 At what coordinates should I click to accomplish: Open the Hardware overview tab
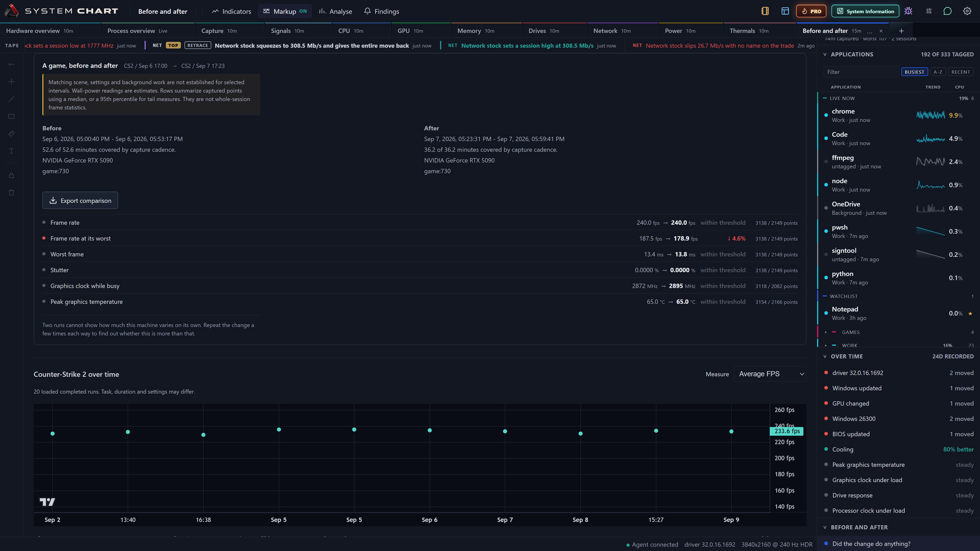pyautogui.click(x=50, y=31)
